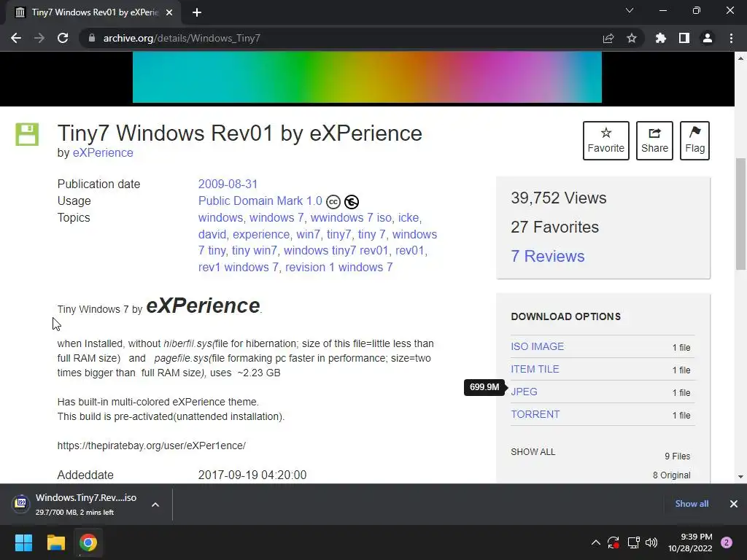This screenshot has height=560, width=747.
Task: Click the Creative Commons CC icon
Action: (x=333, y=202)
